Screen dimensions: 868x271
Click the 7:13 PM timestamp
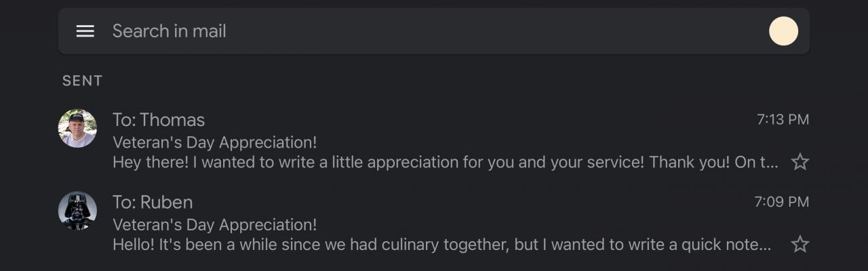(x=783, y=120)
